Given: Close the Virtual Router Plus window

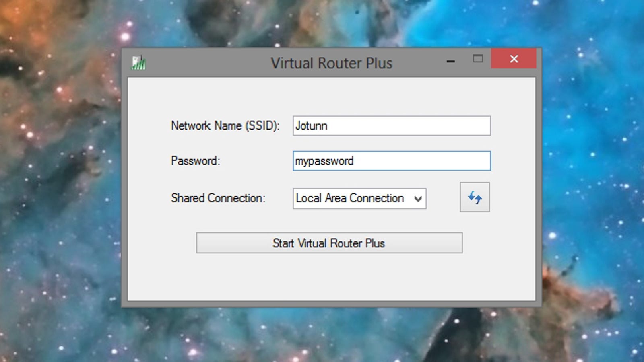Looking at the screenshot, I should click(514, 59).
